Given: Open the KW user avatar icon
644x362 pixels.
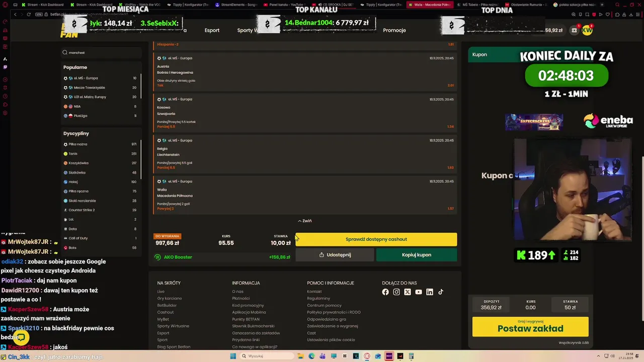Looking at the screenshot, I should coord(587,30).
